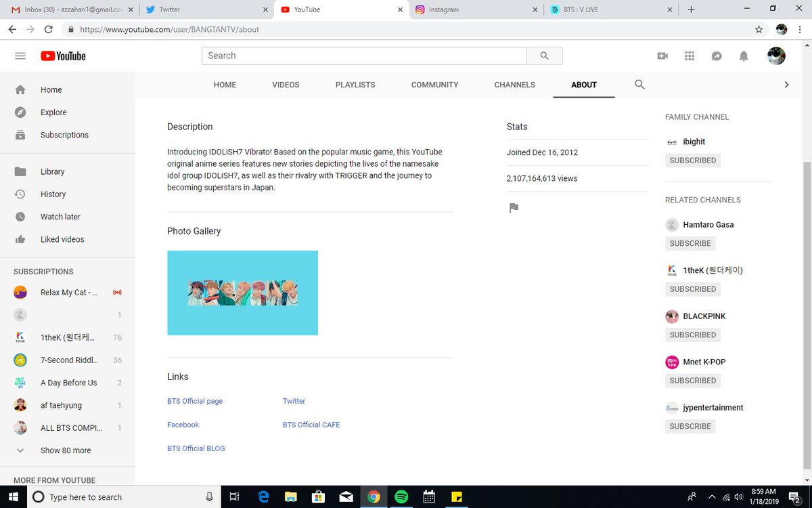
Task: Click the report user flag icon
Action: (514, 208)
